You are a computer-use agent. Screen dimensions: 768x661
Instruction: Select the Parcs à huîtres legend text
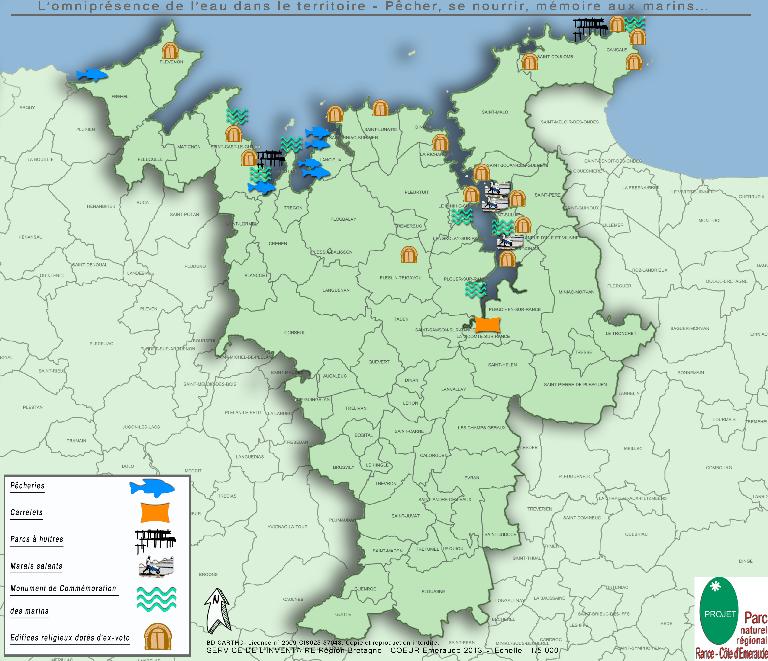37,539
